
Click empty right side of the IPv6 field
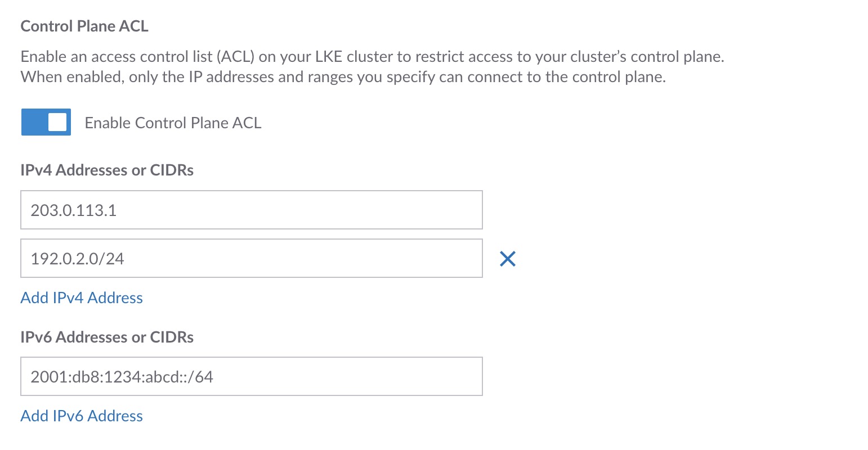pos(394,377)
